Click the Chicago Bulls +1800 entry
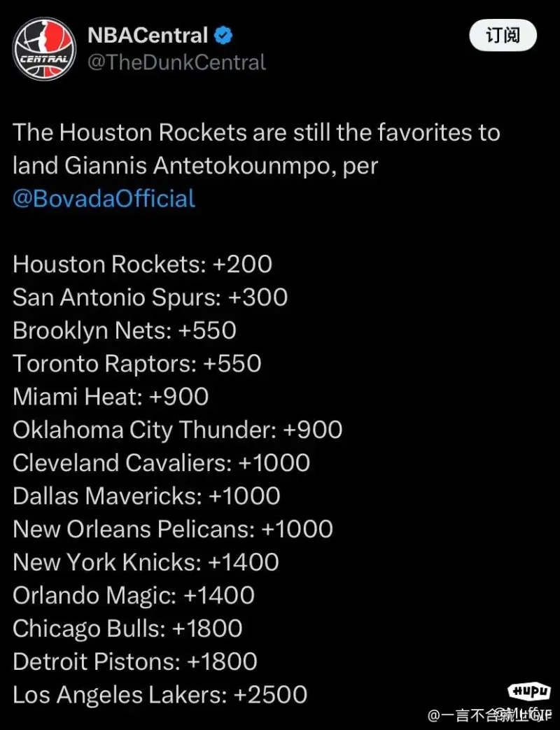The image size is (560, 730). [127, 629]
